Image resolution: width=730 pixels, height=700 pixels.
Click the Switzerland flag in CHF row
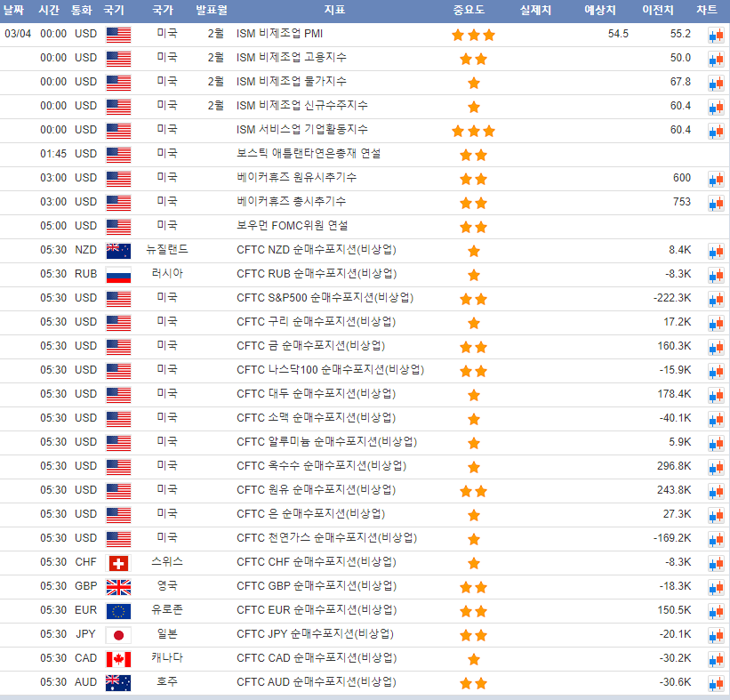[x=117, y=562]
